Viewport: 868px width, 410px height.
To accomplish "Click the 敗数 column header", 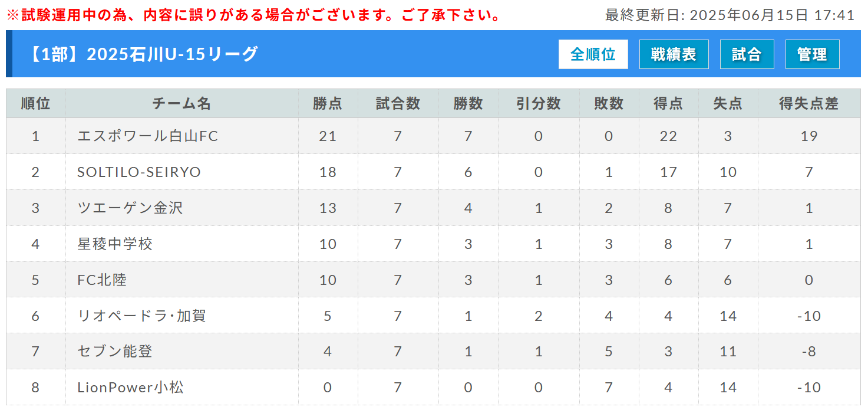I will point(609,104).
